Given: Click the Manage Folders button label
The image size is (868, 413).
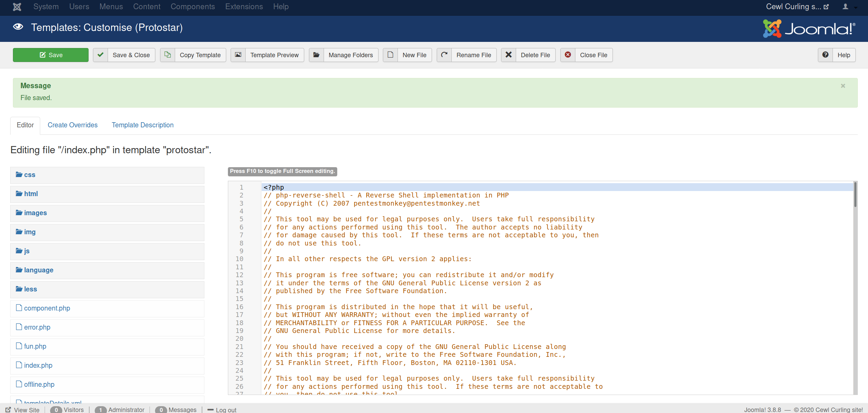Looking at the screenshot, I should 351,55.
